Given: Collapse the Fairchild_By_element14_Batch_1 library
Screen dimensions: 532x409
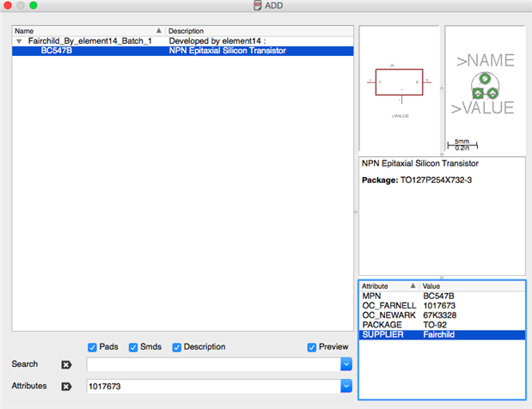Looking at the screenshot, I should click(x=20, y=41).
